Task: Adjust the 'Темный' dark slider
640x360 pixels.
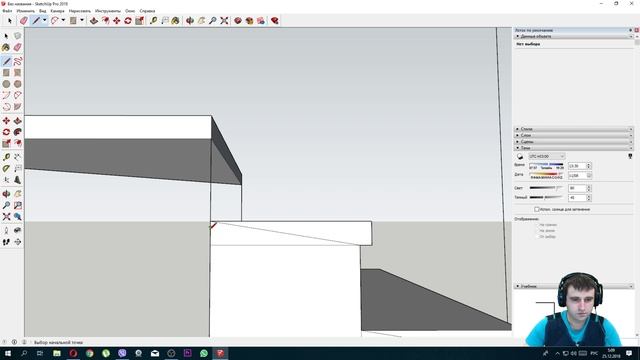Action: pyautogui.click(x=546, y=198)
